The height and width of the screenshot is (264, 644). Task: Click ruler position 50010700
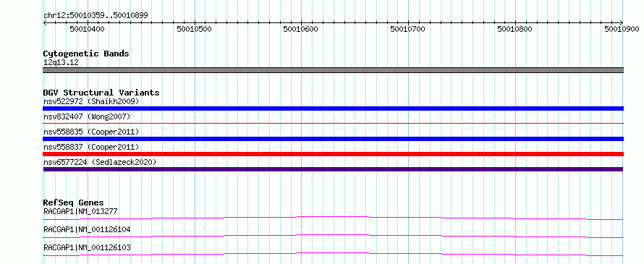point(408,29)
